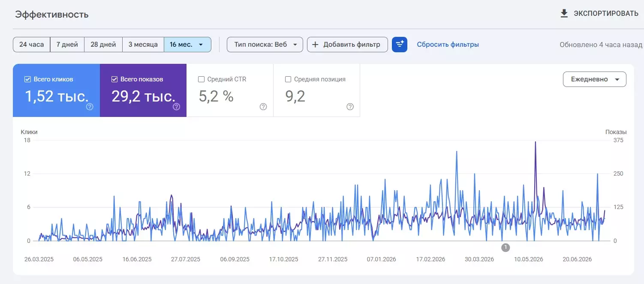Click the 375 impressions axis value

coord(618,140)
